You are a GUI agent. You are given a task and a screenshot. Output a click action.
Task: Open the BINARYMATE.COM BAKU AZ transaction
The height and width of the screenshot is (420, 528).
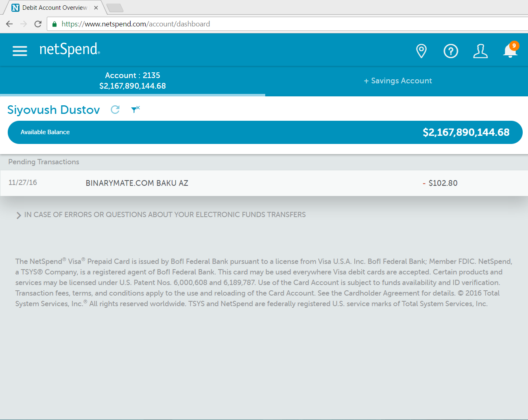pyautogui.click(x=264, y=183)
